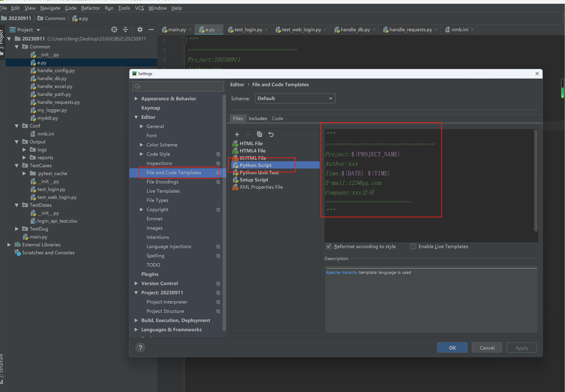The height and width of the screenshot is (392, 565).
Task: Click the reset to default template icon
Action: [x=271, y=134]
